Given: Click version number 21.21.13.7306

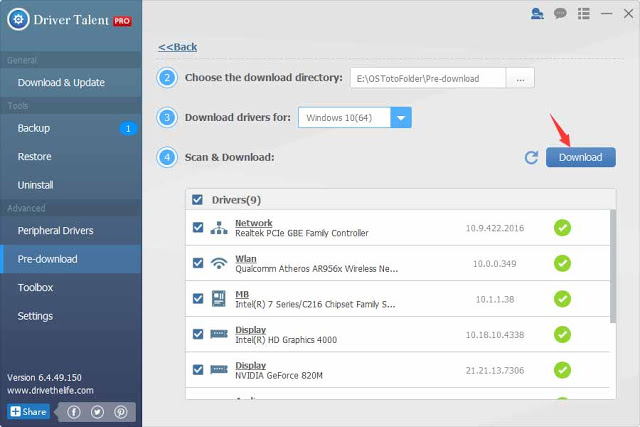Looking at the screenshot, I should point(495,370).
